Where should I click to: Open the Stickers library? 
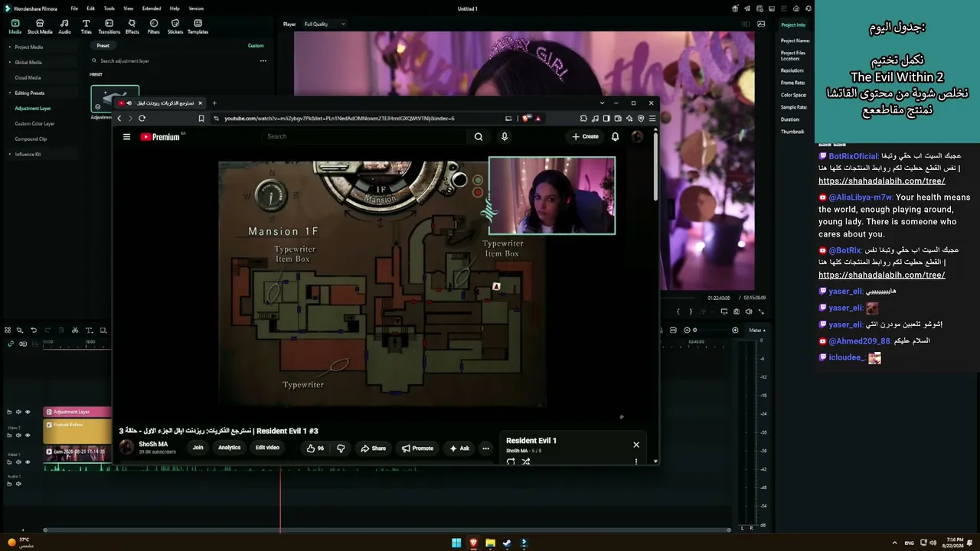[x=175, y=27]
